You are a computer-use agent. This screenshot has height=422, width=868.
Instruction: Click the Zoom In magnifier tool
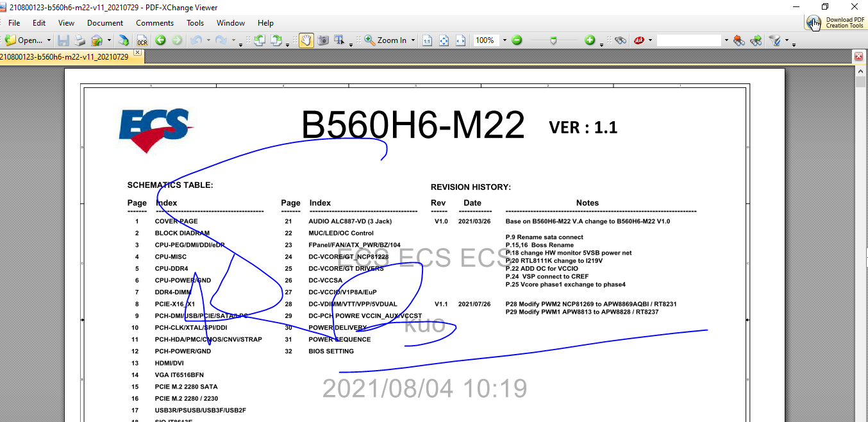coord(385,40)
